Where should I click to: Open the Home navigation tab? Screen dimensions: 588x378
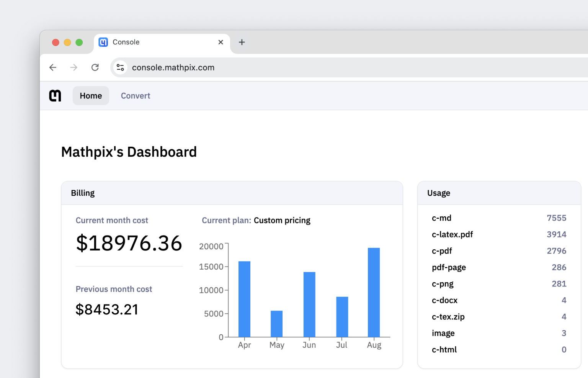pos(91,96)
